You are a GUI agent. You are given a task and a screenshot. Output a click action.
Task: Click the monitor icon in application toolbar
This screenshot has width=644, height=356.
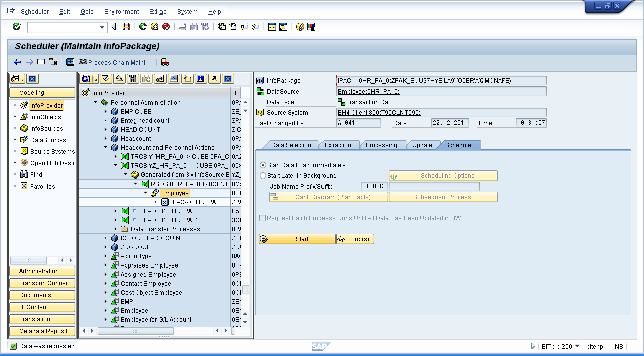click(70, 62)
